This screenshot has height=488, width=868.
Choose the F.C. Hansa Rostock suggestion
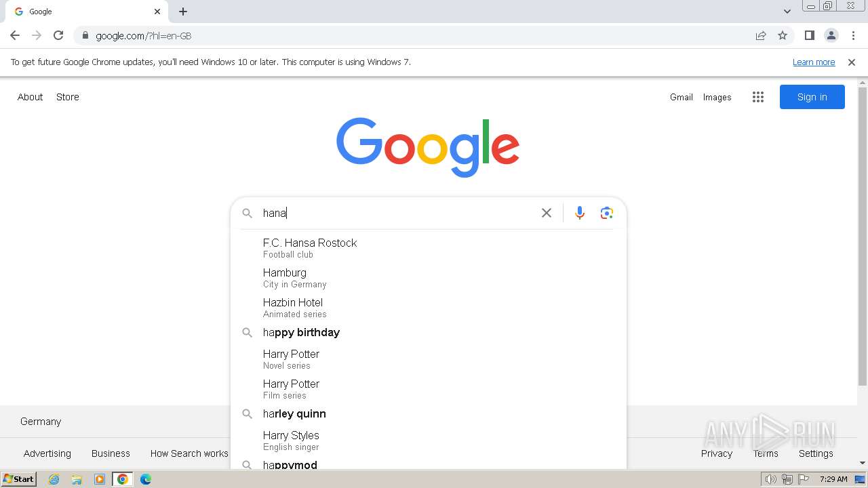click(429, 248)
